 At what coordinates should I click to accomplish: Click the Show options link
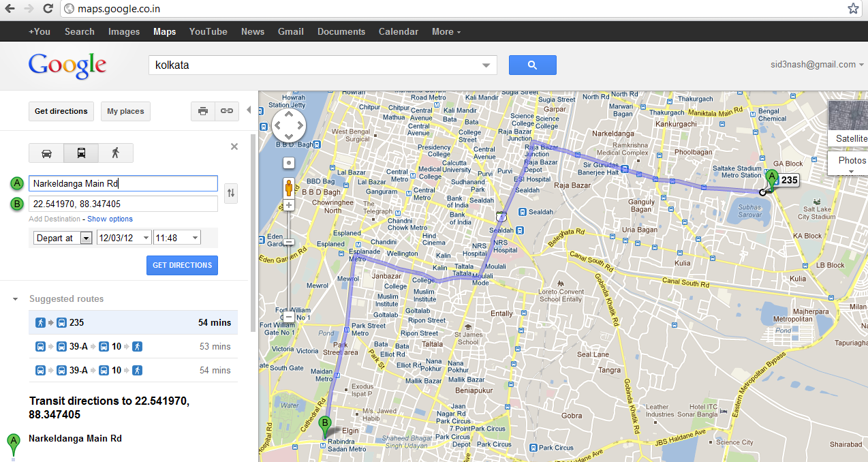coord(110,219)
